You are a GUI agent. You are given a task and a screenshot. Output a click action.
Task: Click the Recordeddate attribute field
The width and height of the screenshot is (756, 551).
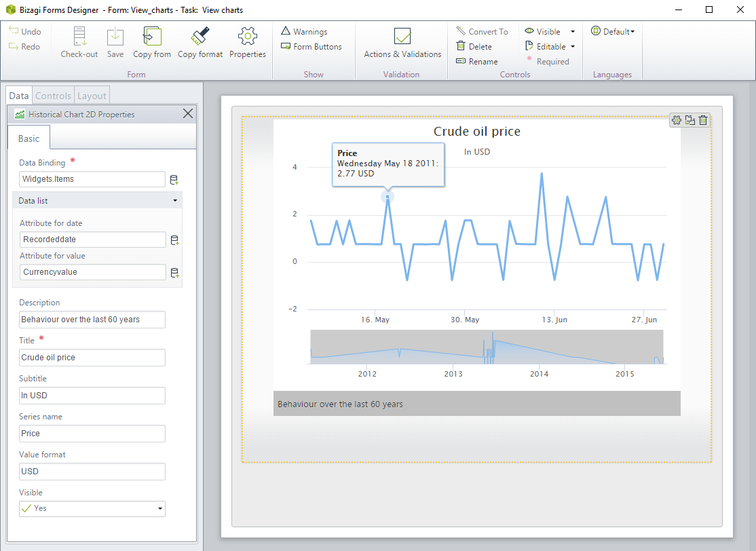(92, 239)
